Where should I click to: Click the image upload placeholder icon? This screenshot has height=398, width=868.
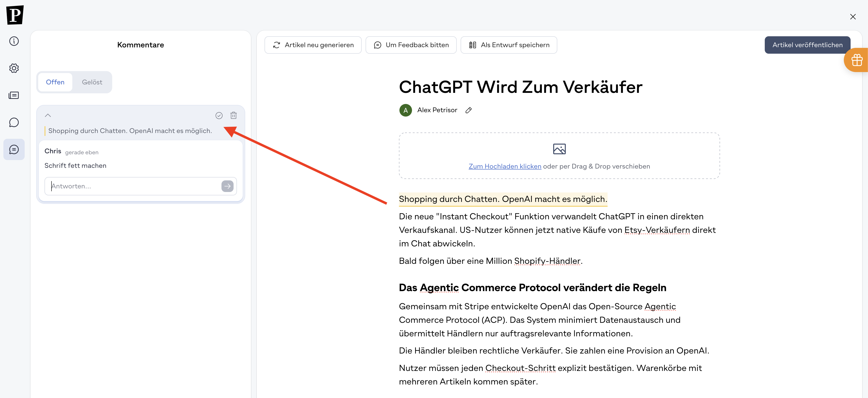point(559,149)
